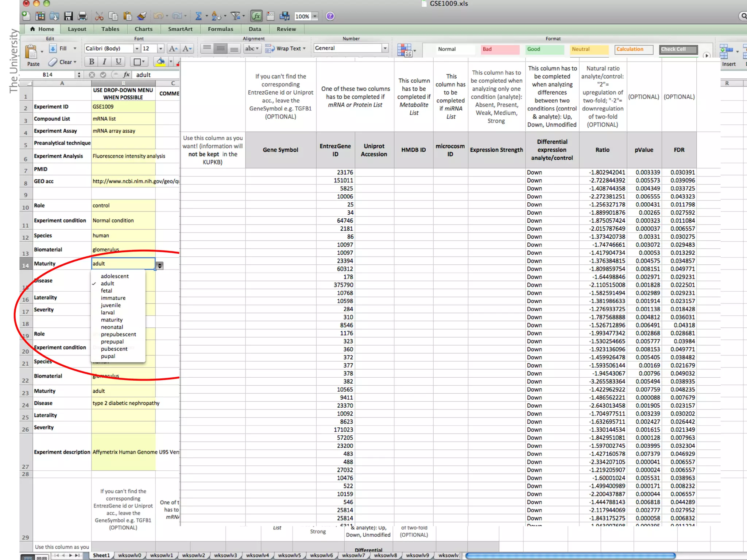Open Help purple question mark
Viewport: 747px width, 560px height.
(330, 16)
